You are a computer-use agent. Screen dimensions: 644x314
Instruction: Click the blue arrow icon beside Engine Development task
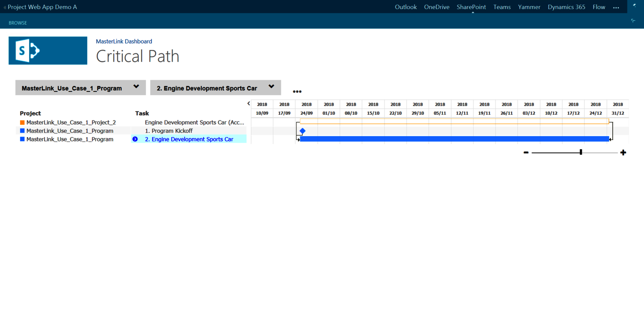pyautogui.click(x=135, y=139)
